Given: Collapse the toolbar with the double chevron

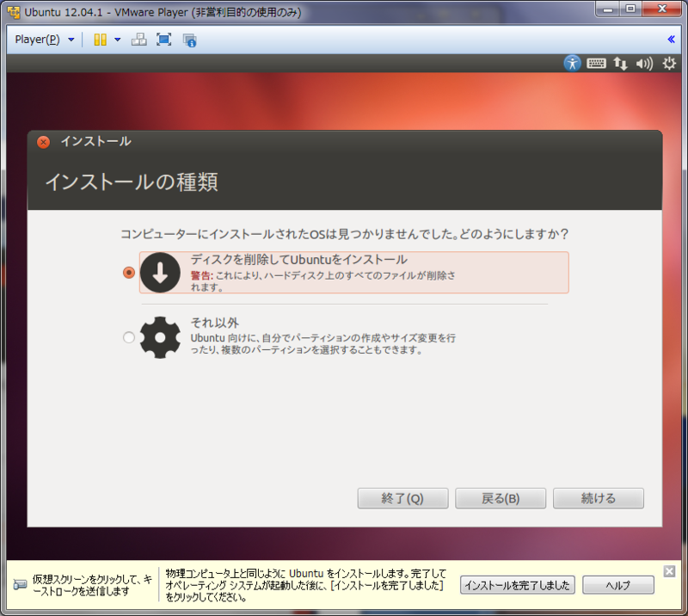Looking at the screenshot, I should click(672, 38).
